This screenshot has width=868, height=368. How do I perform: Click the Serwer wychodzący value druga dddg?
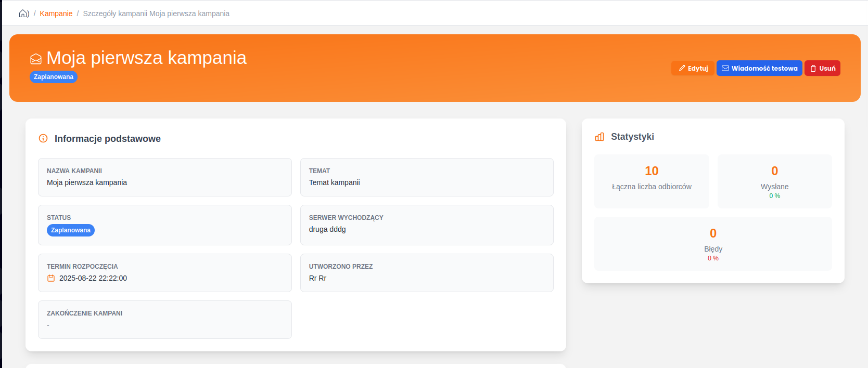327,229
